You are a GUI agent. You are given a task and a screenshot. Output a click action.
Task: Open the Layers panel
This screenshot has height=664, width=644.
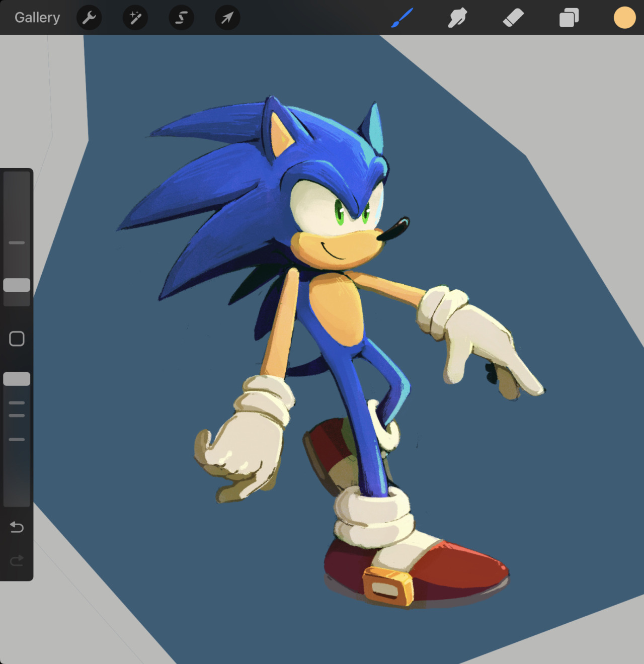click(569, 18)
